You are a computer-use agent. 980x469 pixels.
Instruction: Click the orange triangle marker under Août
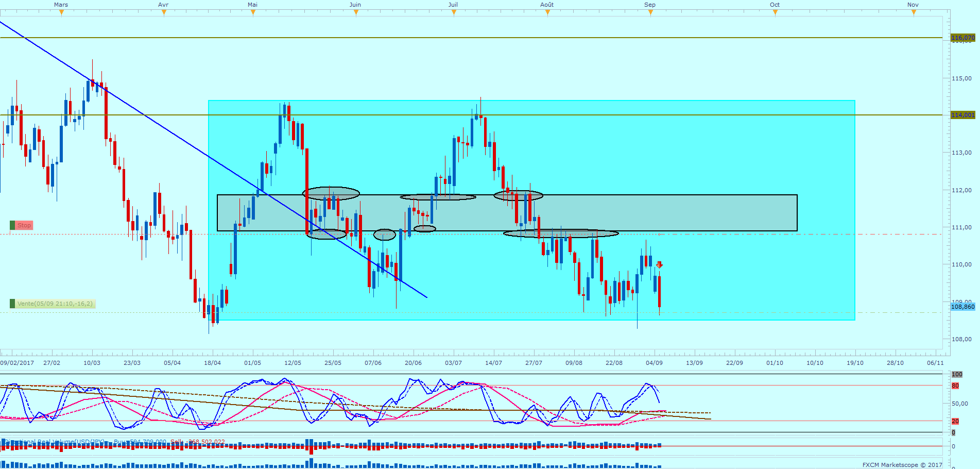coord(547,13)
